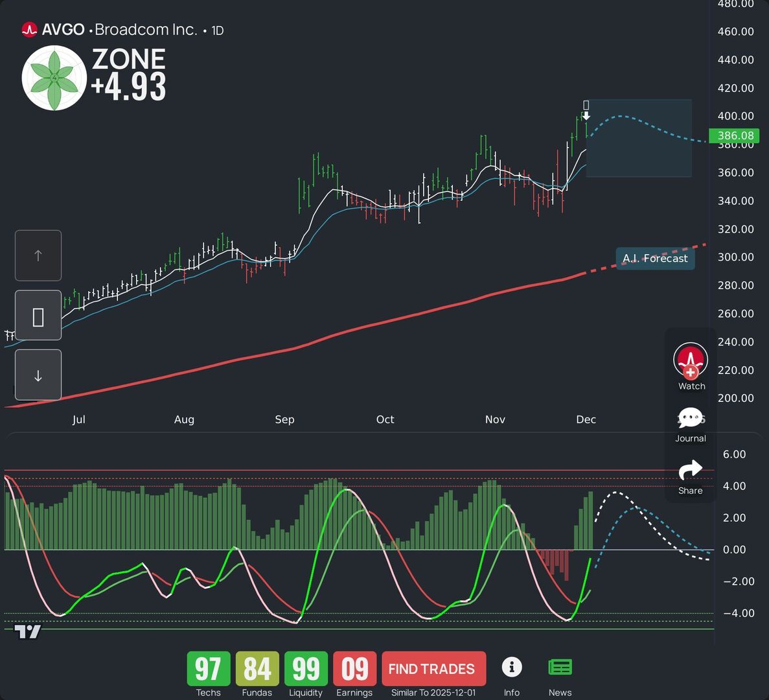Expand the Techs score showing 97
The width and height of the screenshot is (769, 700).
(207, 668)
